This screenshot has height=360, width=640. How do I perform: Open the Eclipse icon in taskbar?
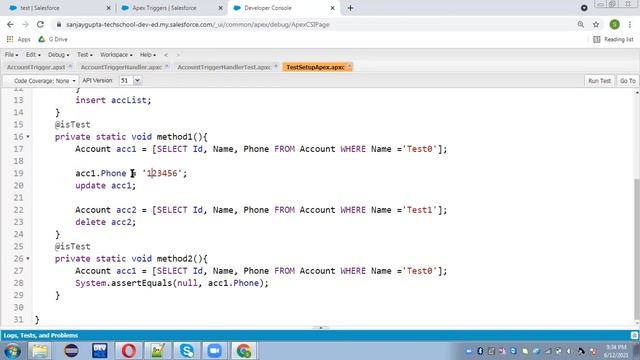tap(71, 351)
